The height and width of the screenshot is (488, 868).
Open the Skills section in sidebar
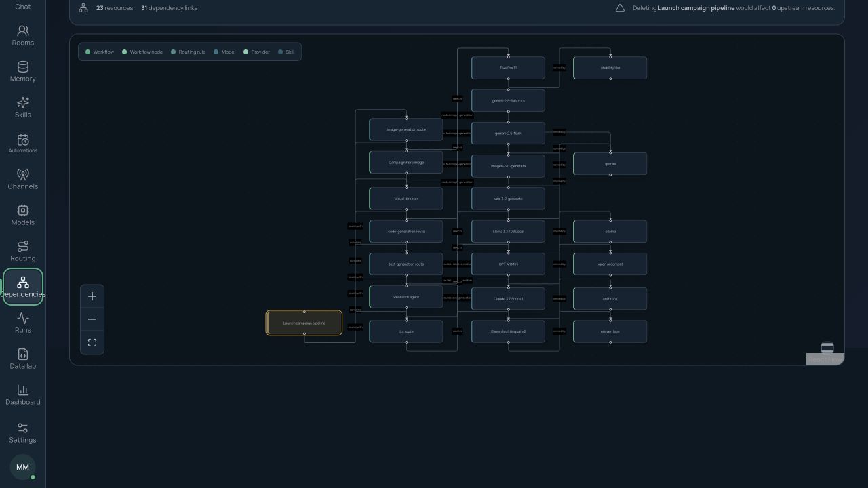22,107
